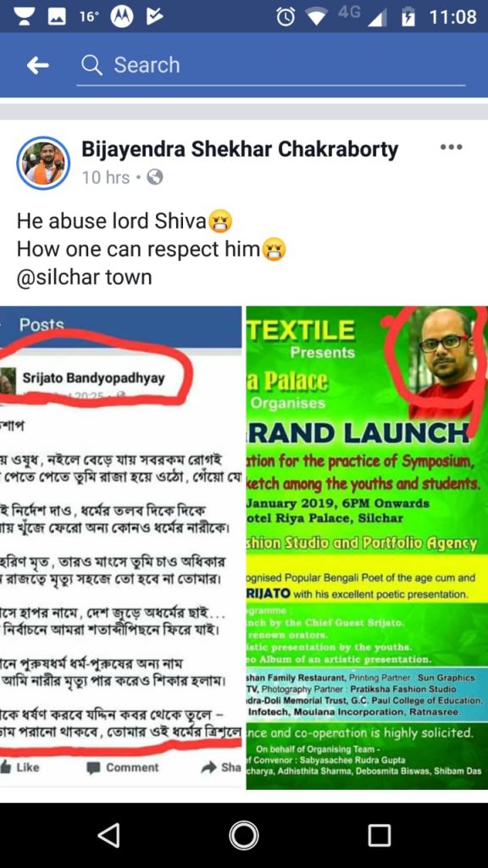Open Bijayendra Shekhar Chakraborty's profile picture
The width and height of the screenshot is (488, 868).
click(x=43, y=163)
